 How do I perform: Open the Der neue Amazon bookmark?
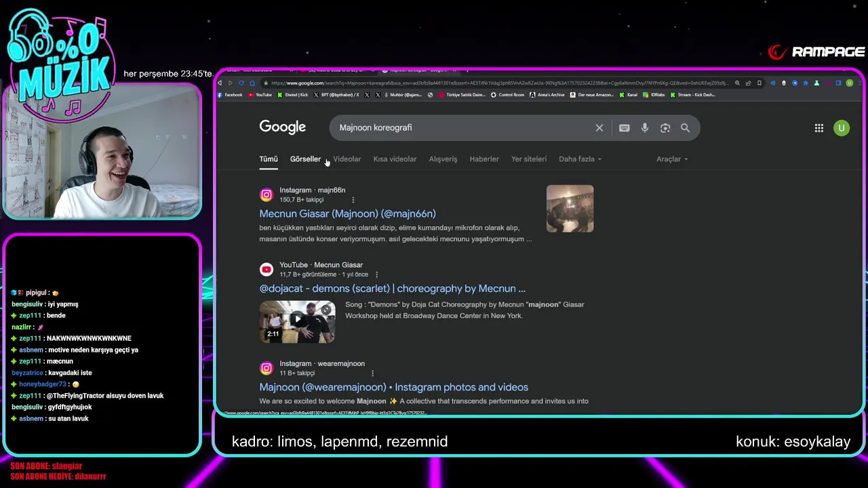pos(592,95)
